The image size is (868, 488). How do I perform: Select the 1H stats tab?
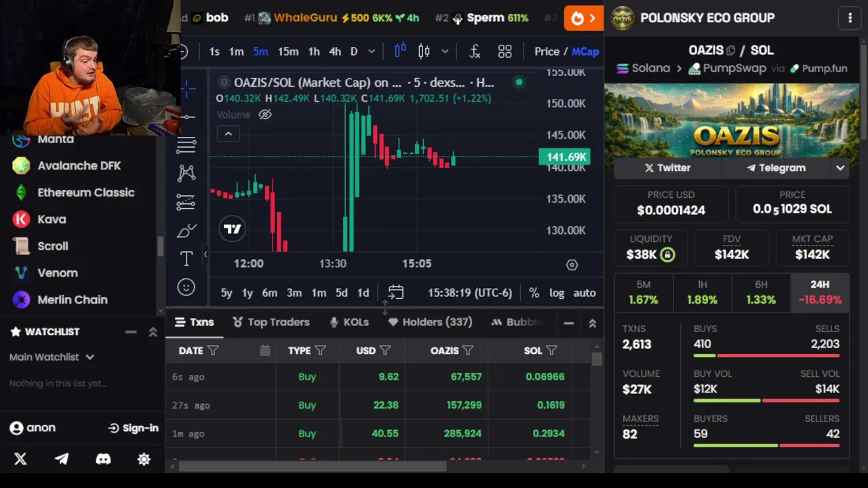(703, 292)
